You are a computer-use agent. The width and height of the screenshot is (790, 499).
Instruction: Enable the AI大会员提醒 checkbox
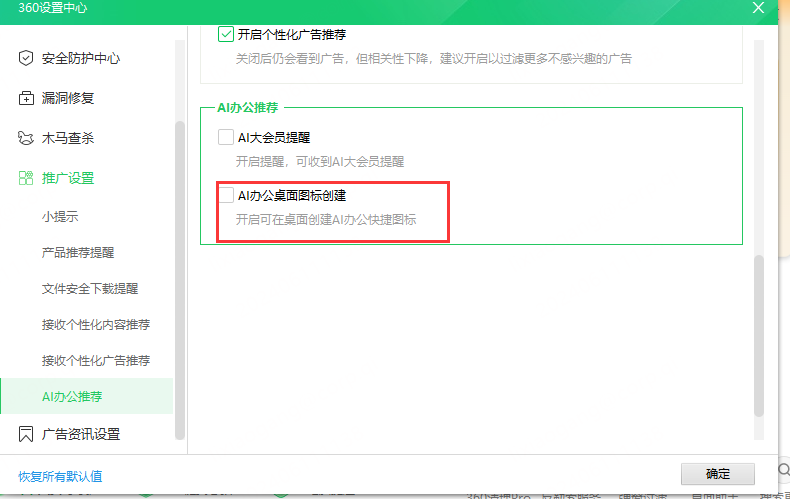tap(226, 137)
